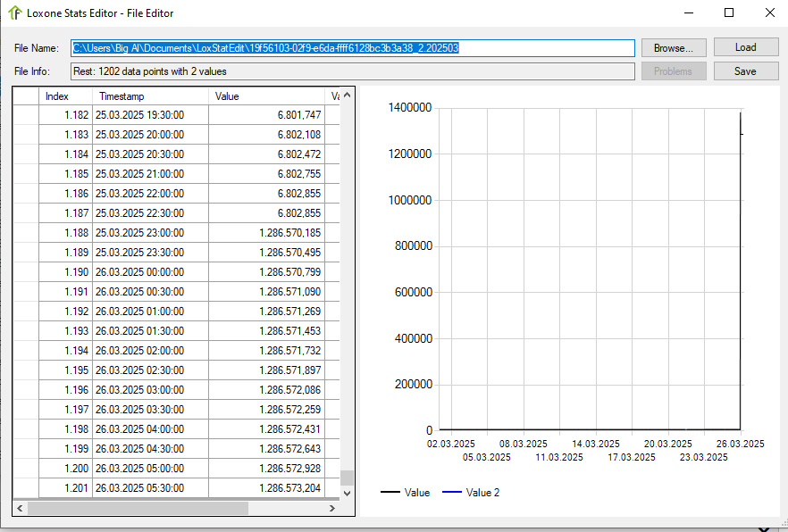Viewport: 788px width, 532px height.
Task: Click the Problems button
Action: pos(673,71)
